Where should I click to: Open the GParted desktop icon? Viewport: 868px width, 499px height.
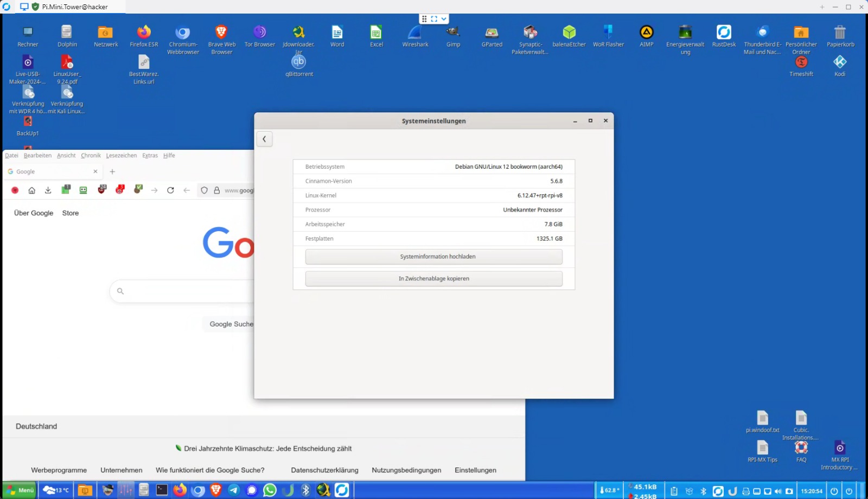coord(492,36)
